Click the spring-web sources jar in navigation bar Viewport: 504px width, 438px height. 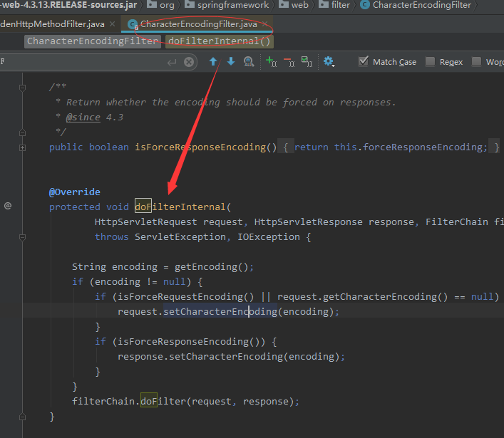pyautogui.click(x=68, y=5)
